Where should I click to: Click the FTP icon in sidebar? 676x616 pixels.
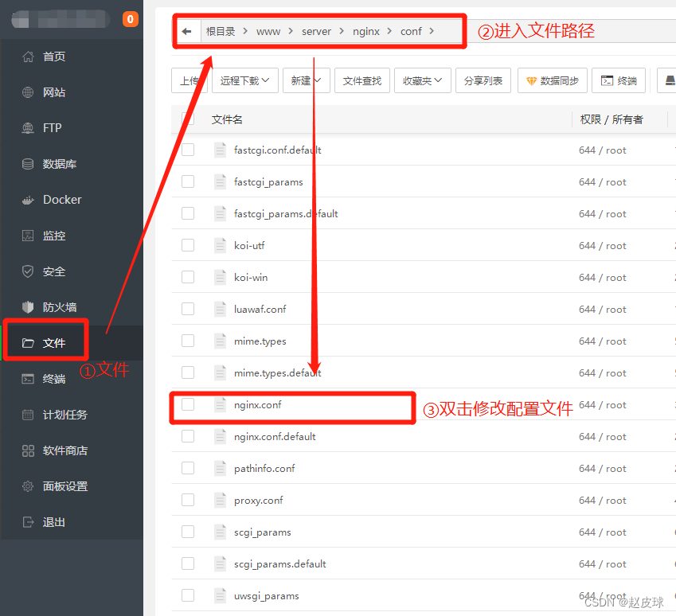click(28, 128)
